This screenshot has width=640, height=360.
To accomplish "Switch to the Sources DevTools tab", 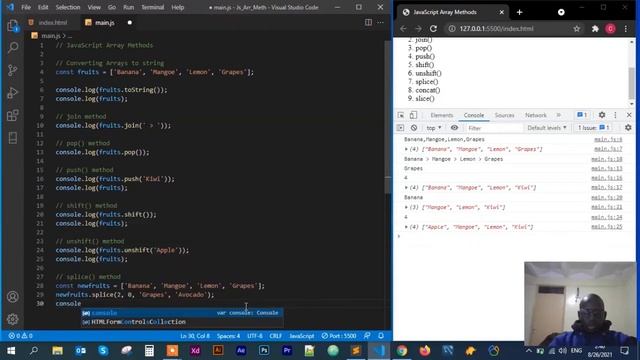I will click(x=504, y=116).
